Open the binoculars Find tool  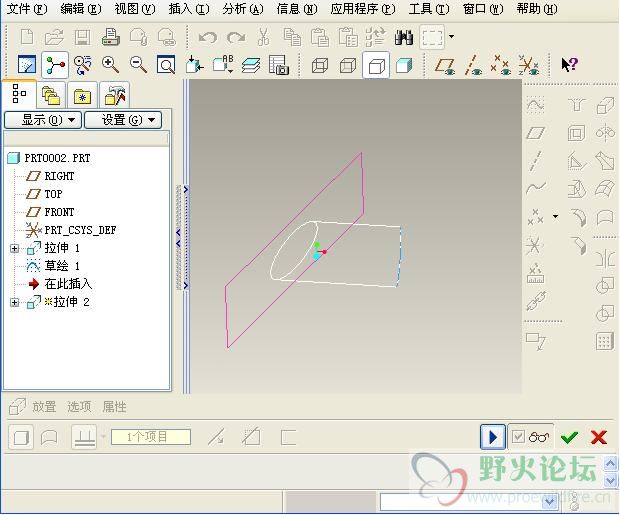[x=404, y=37]
